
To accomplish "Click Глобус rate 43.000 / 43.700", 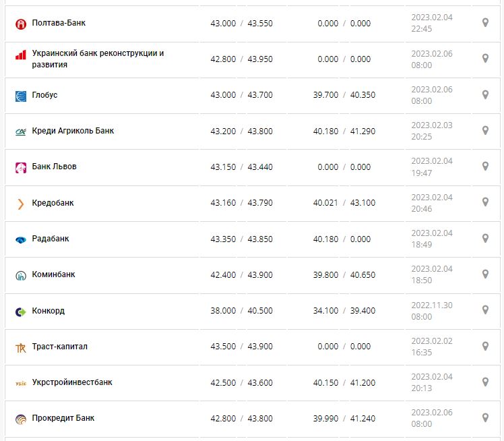I will [241, 95].
